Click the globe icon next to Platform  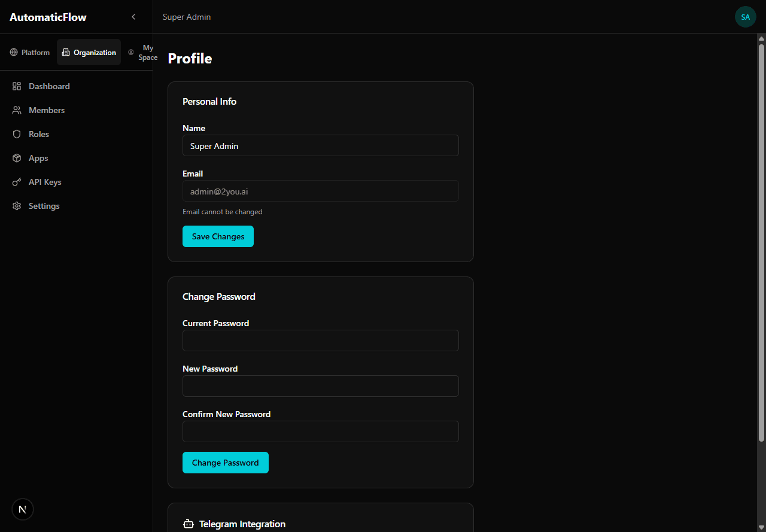click(x=13, y=52)
